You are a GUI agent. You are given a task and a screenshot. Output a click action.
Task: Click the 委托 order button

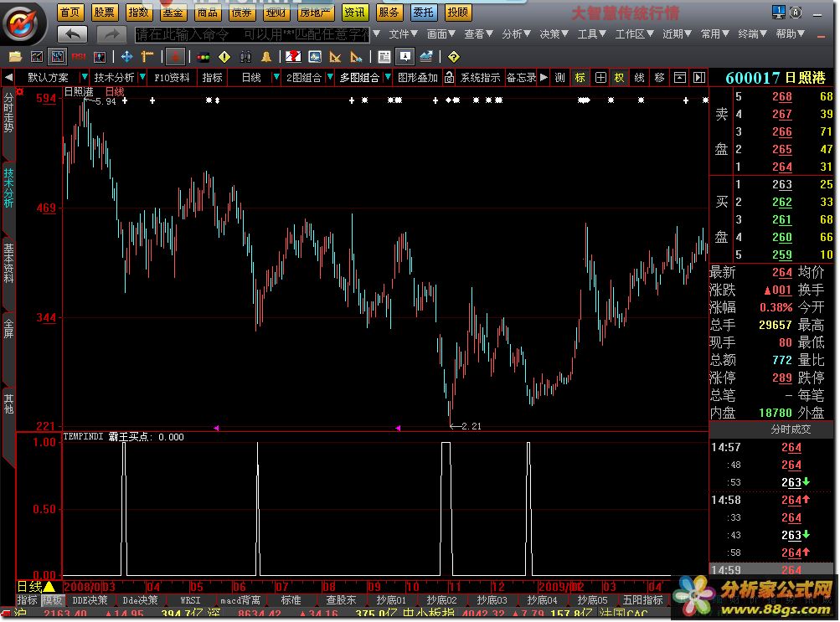click(423, 12)
